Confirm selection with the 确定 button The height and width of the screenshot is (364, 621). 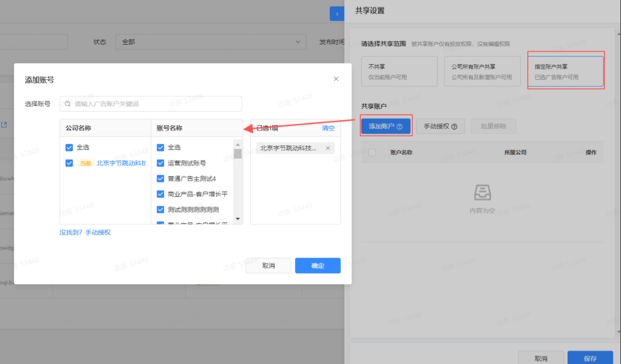317,265
